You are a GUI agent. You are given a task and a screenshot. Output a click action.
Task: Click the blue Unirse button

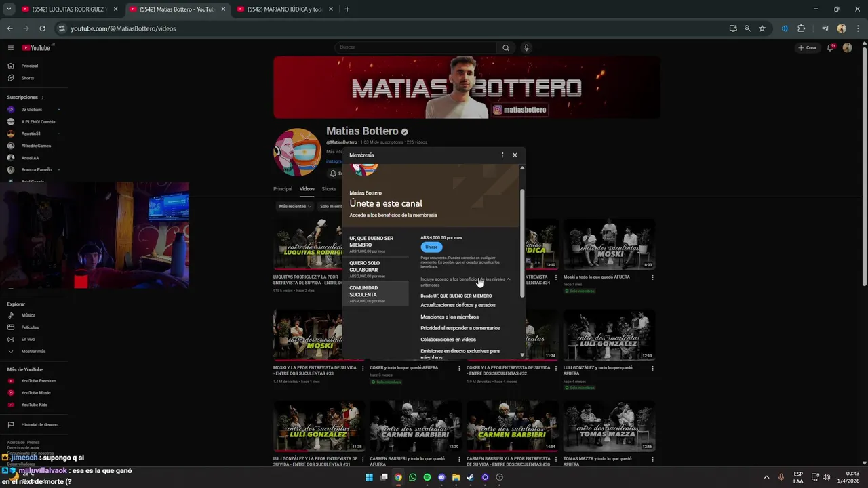click(431, 247)
